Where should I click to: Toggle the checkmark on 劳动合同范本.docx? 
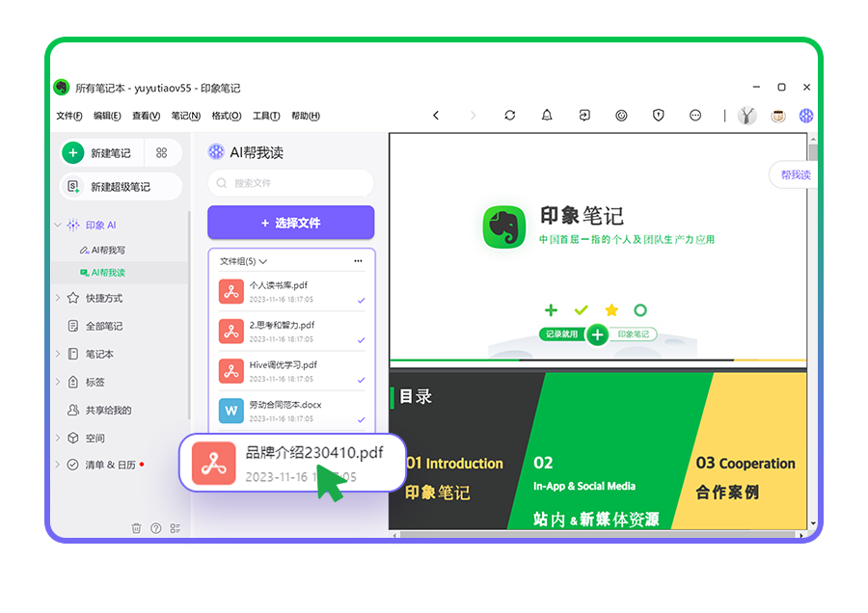pyautogui.click(x=361, y=420)
